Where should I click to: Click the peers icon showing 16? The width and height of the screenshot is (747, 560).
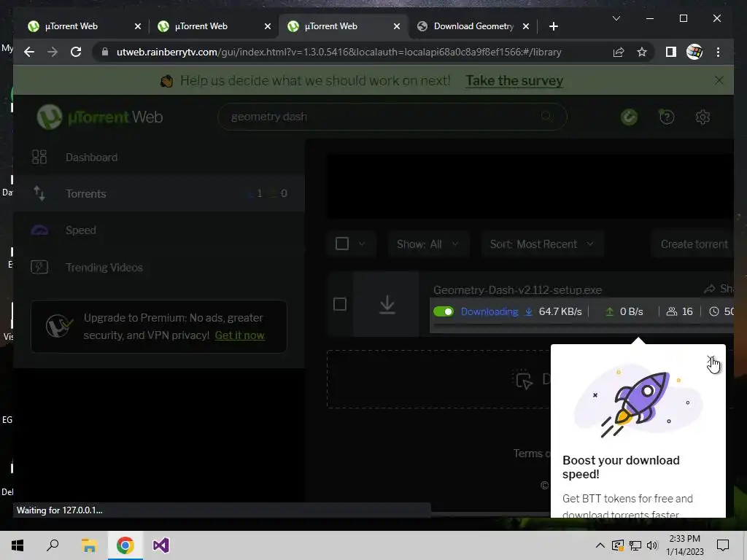(671, 311)
